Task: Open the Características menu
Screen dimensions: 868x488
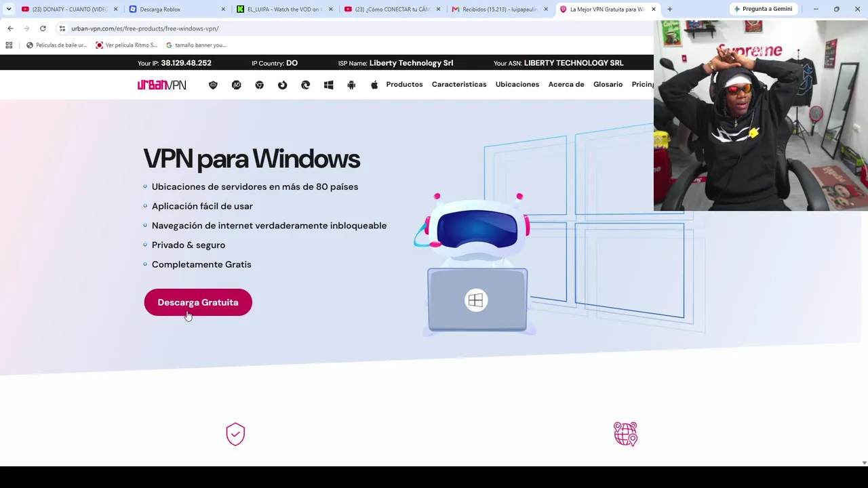Action: [x=459, y=85]
